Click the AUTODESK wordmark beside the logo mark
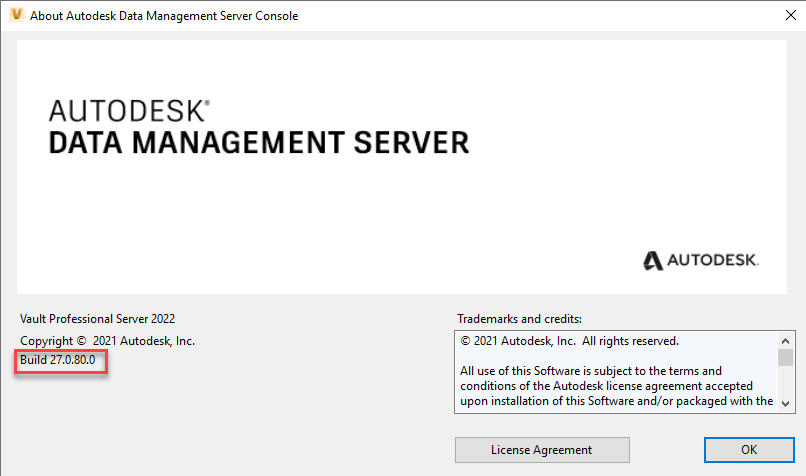 [714, 262]
